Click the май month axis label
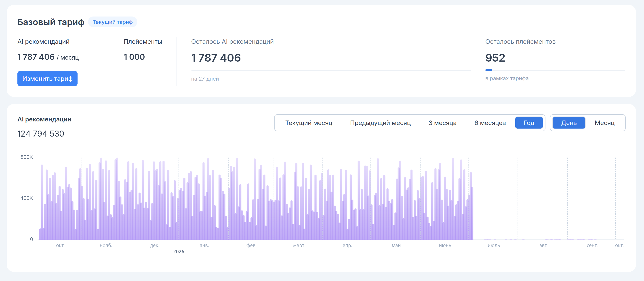Viewport: 644px width, 281px height. pyautogui.click(x=396, y=246)
